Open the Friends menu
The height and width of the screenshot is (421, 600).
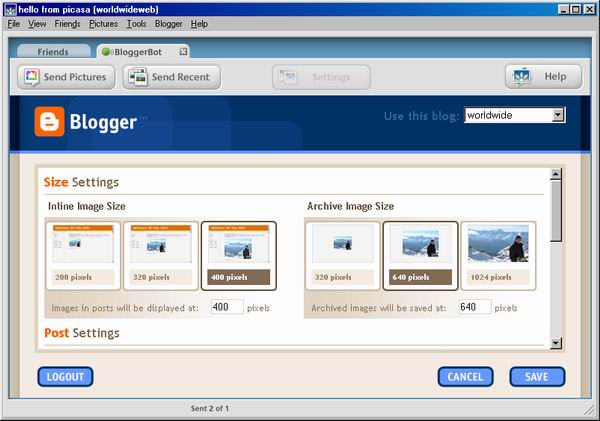[67, 24]
